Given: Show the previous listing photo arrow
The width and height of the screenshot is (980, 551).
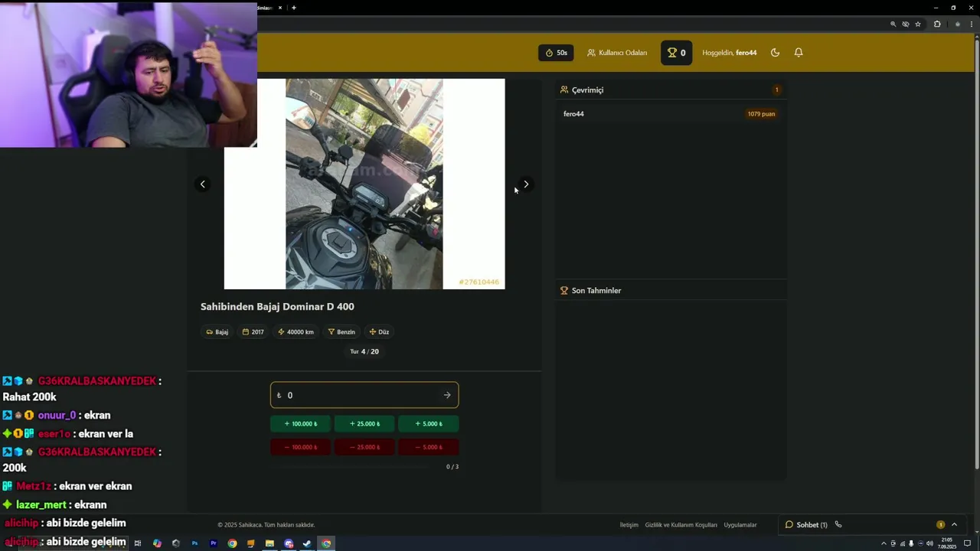Looking at the screenshot, I should pos(203,184).
